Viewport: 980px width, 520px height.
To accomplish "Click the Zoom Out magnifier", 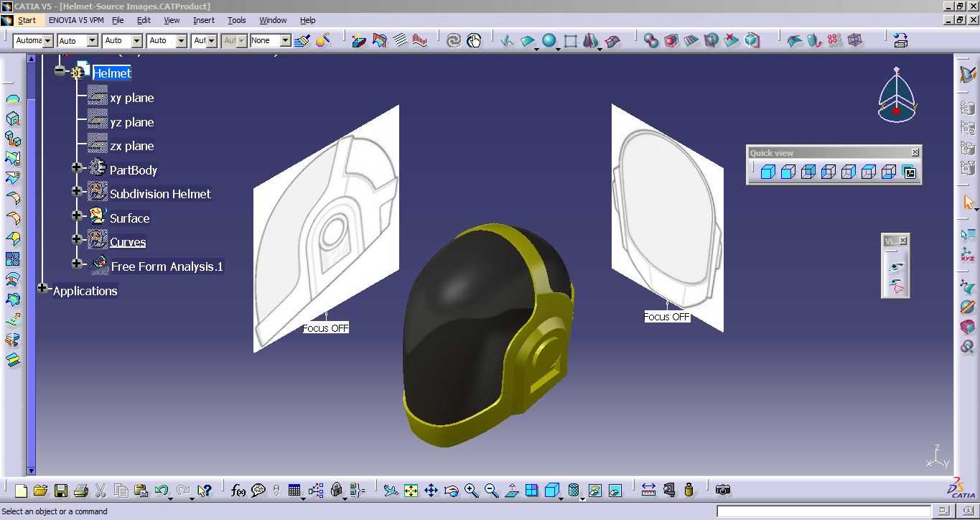I will tap(492, 491).
